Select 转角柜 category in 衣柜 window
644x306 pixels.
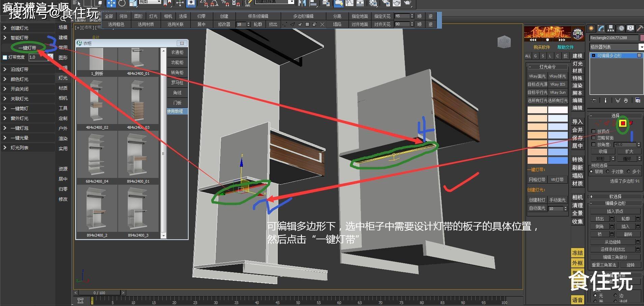tap(177, 72)
